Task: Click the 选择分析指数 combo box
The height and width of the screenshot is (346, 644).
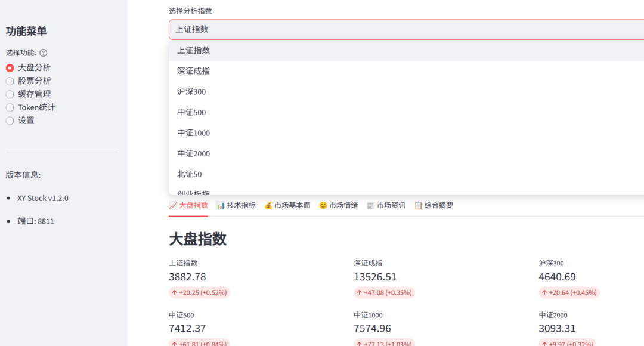Action: [405, 29]
